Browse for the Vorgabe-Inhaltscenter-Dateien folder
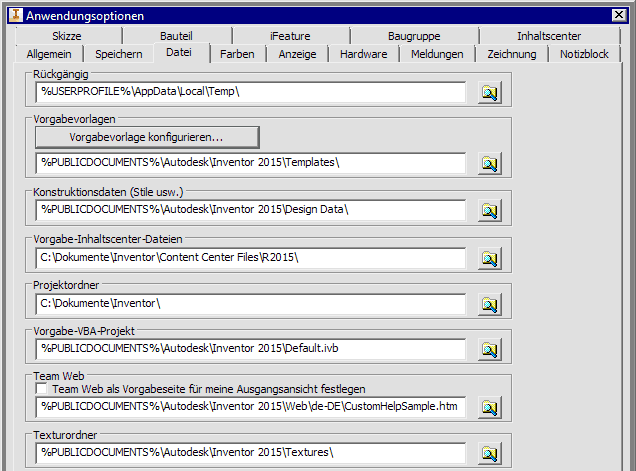Viewport: 636px width, 471px height. click(488, 259)
